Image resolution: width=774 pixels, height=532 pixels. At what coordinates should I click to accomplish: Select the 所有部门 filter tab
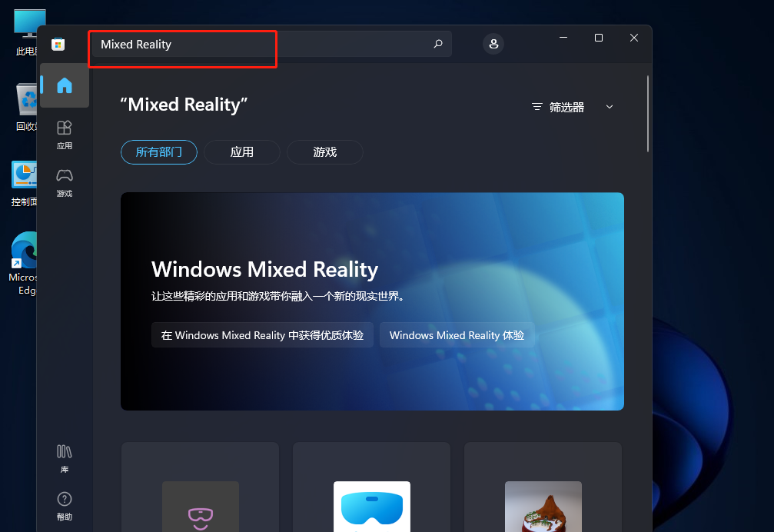coord(159,152)
